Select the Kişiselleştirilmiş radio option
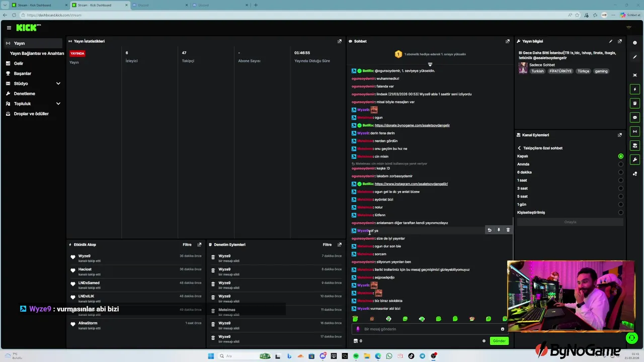 click(x=620, y=213)
